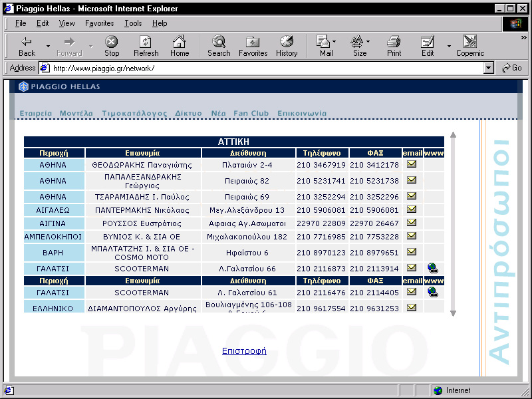Click email icon for ΔΙΑΜΑΝΤΟΠΟΥΛΟΣ Αργύρης
Viewport: 532px width, 399px height.
[x=412, y=308]
